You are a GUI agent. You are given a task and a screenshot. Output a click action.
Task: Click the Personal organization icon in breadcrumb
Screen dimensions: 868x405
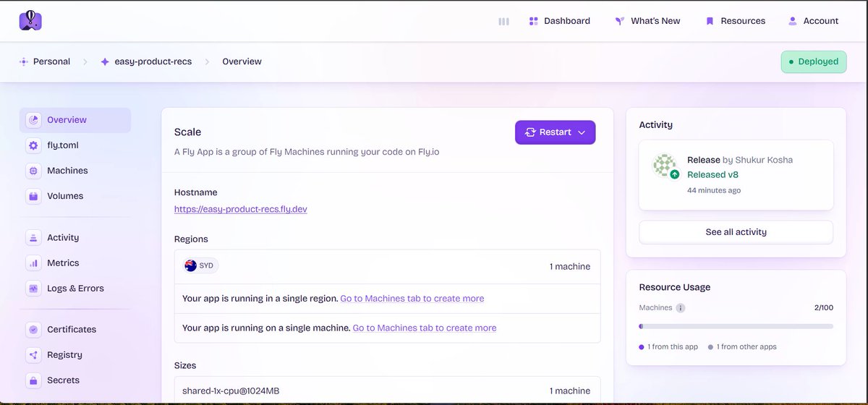click(24, 61)
